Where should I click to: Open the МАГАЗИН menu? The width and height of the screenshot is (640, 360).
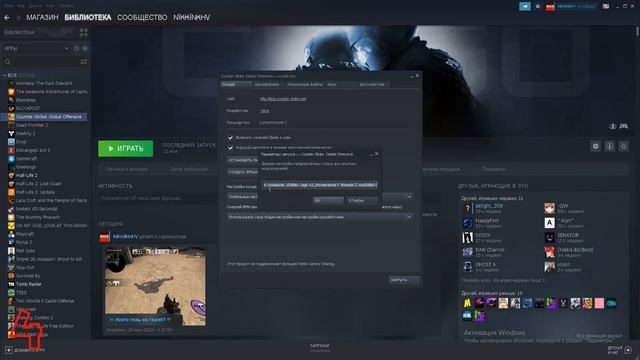click(x=42, y=18)
